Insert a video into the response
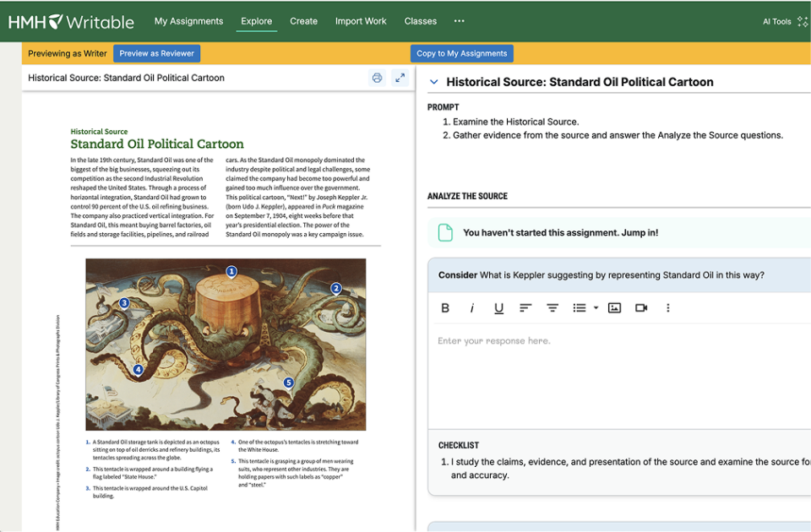The width and height of the screenshot is (811, 532). point(641,308)
